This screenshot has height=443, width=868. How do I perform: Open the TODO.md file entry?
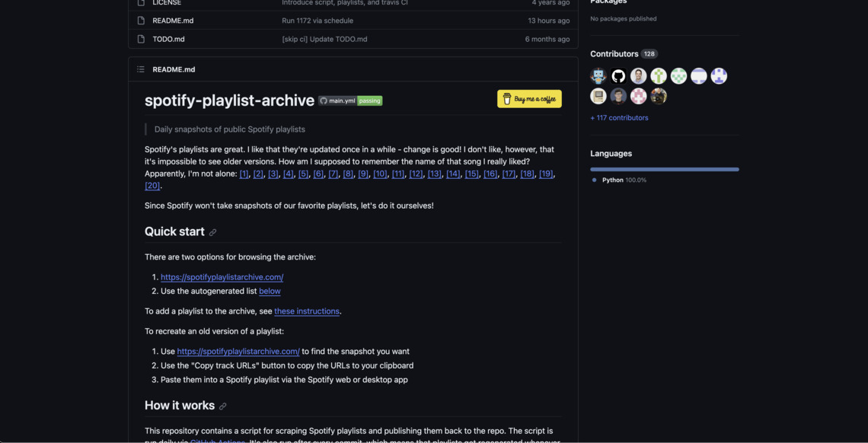click(x=168, y=39)
